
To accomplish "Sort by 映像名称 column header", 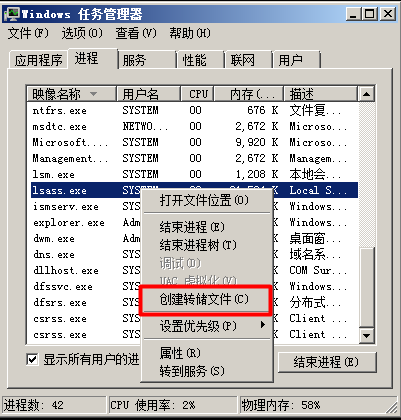I will (x=71, y=94).
